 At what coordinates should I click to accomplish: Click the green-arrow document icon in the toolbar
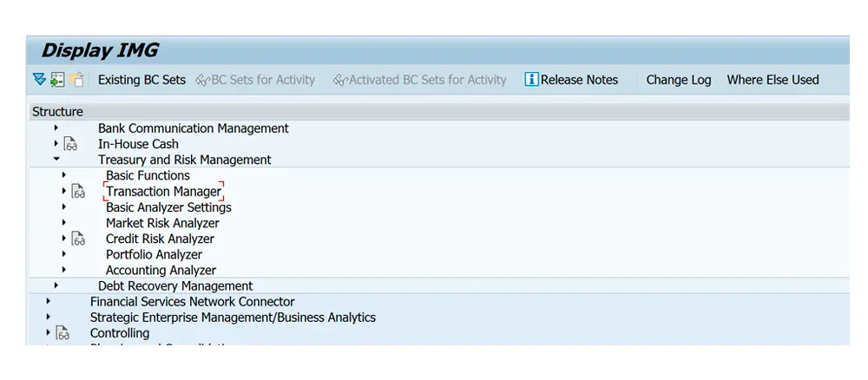pyautogui.click(x=57, y=80)
